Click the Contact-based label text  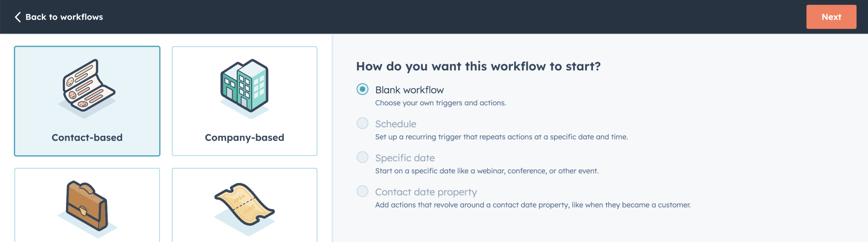tap(87, 137)
